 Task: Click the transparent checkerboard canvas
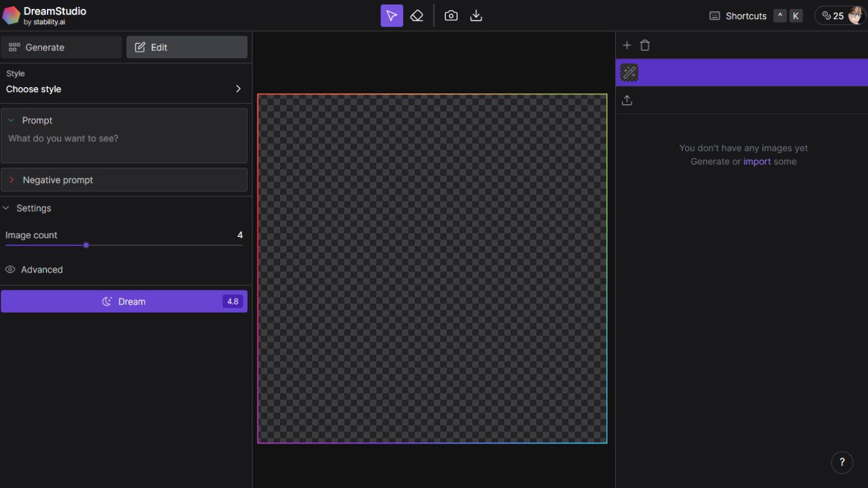tap(432, 269)
